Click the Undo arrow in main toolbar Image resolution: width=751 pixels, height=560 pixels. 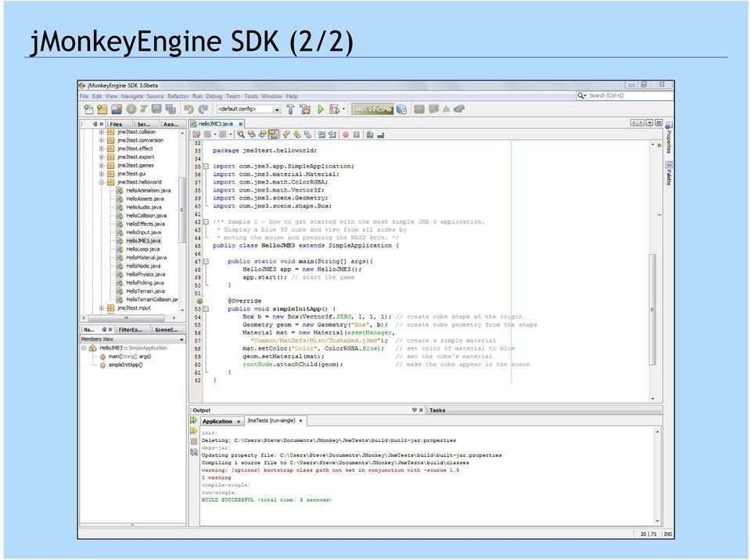[x=189, y=109]
